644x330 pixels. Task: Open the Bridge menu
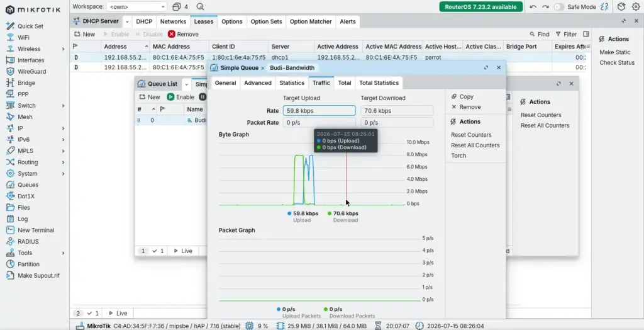[26, 82]
